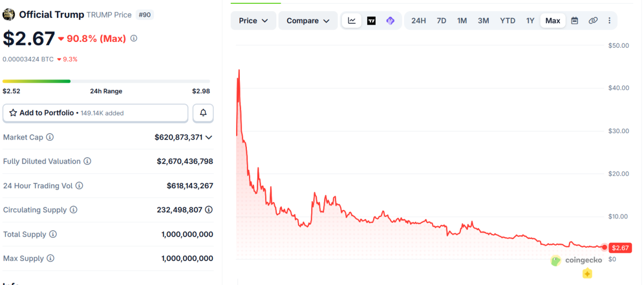Choose the 1Y chart range
This screenshot has width=644, height=285.
530,21
